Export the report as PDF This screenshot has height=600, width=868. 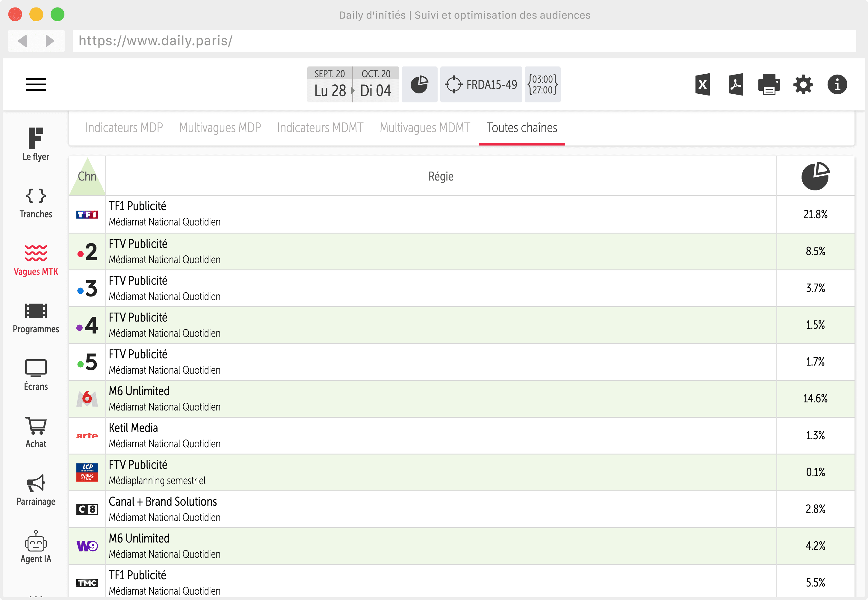coord(735,84)
